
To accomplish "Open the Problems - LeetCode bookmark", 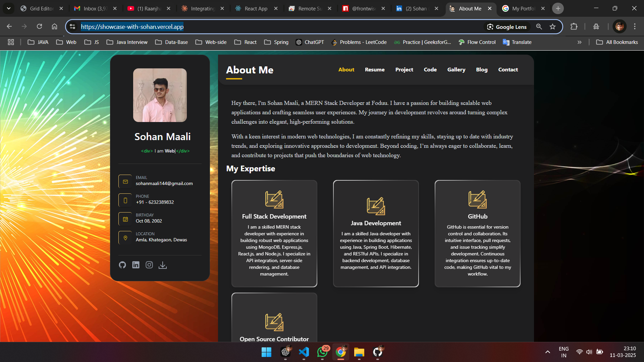I will point(359,42).
